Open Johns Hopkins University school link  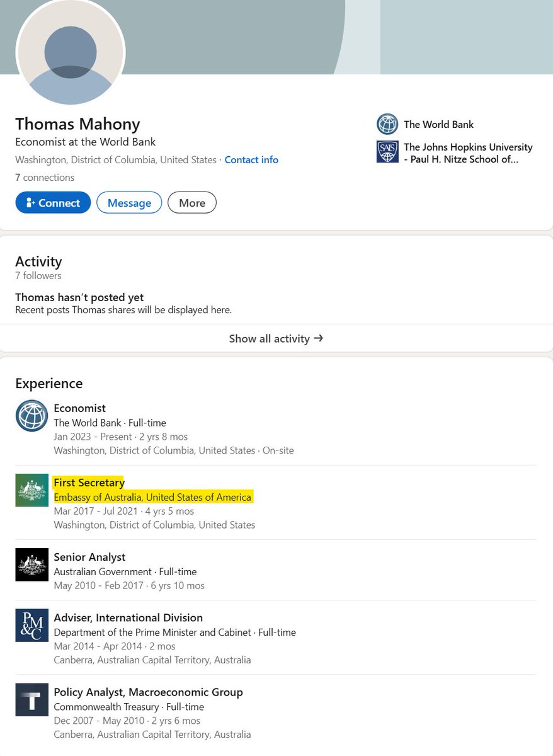(468, 153)
